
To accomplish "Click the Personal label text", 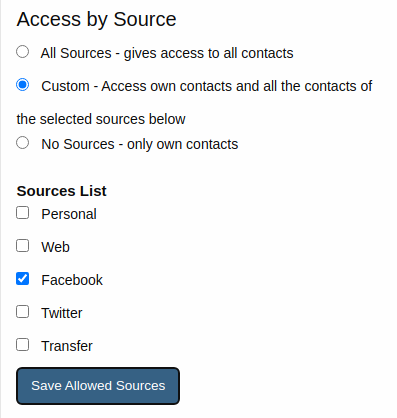I will 69,214.
